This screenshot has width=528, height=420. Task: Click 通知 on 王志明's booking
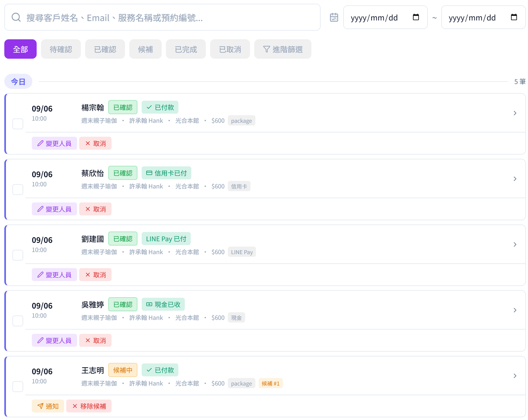click(x=48, y=406)
